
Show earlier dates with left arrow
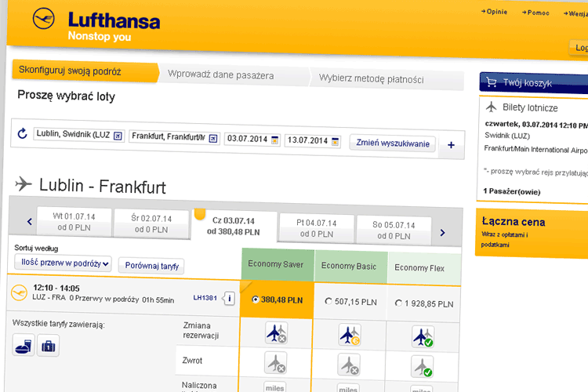point(30,221)
